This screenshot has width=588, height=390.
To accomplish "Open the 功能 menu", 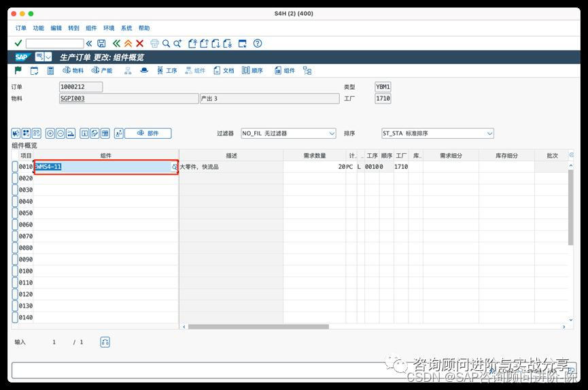I will tap(38, 28).
